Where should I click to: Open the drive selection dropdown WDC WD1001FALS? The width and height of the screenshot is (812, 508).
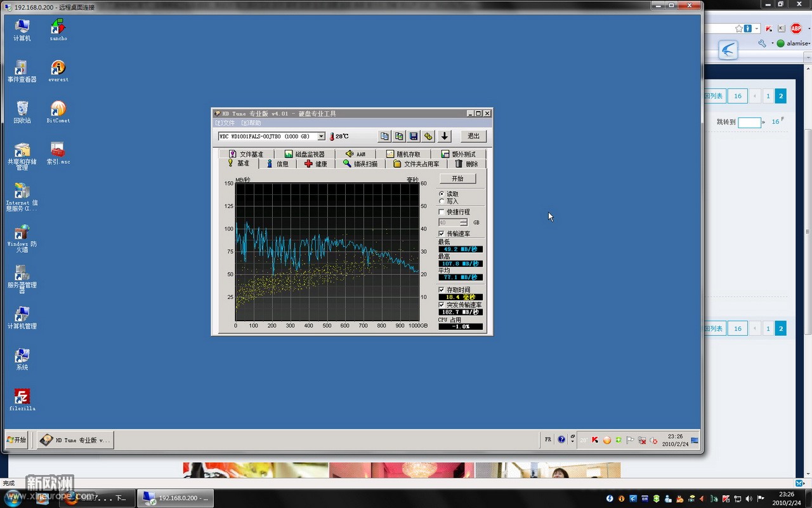pyautogui.click(x=272, y=137)
